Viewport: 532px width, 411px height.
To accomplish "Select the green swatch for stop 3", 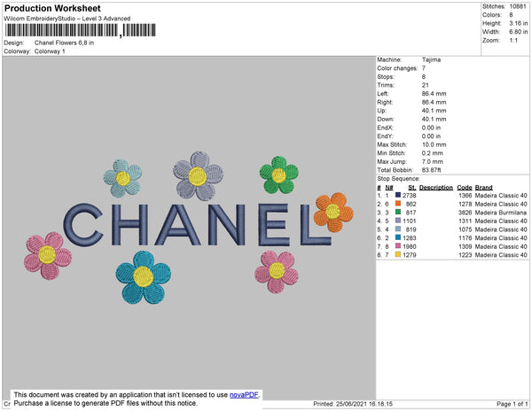I will click(x=398, y=212).
